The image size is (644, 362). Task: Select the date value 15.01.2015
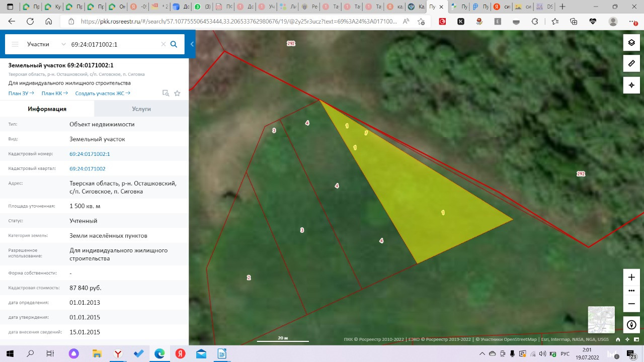(x=85, y=332)
